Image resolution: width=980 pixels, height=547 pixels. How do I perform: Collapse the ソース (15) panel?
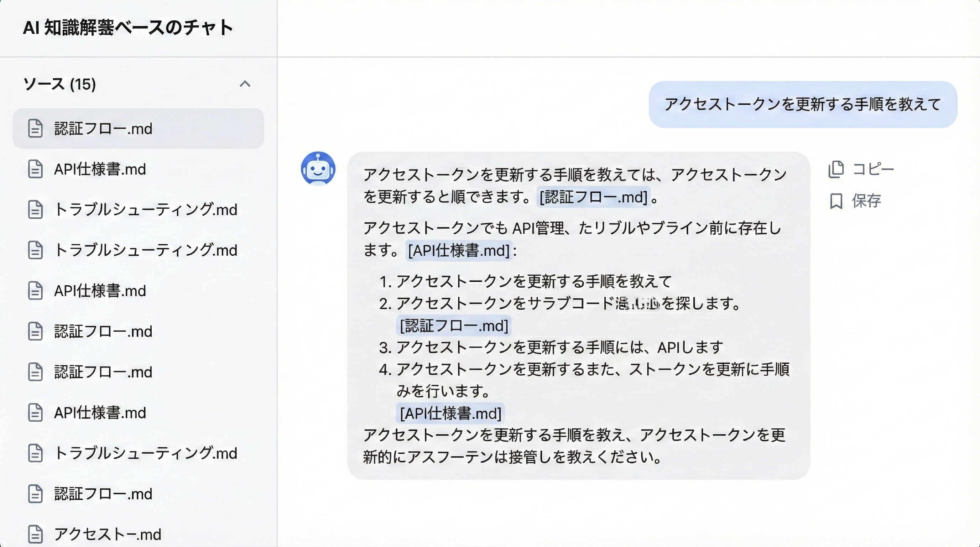pyautogui.click(x=245, y=83)
